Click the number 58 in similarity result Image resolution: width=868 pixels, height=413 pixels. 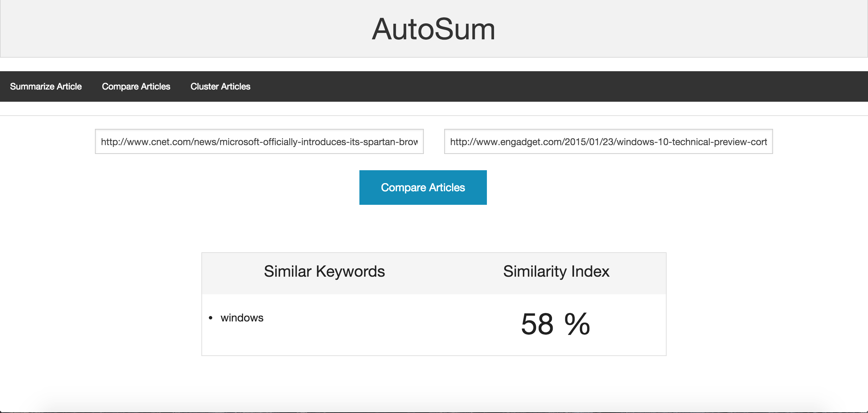point(537,324)
